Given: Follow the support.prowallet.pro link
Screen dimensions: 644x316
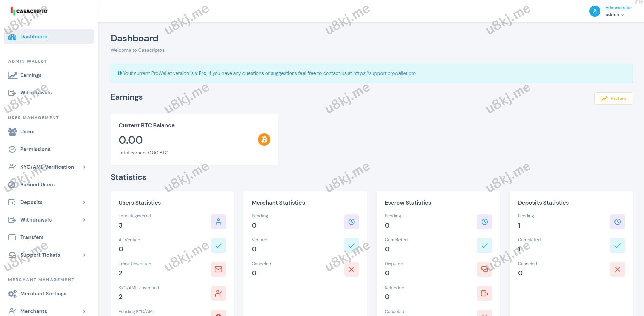Looking at the screenshot, I should (x=384, y=73).
